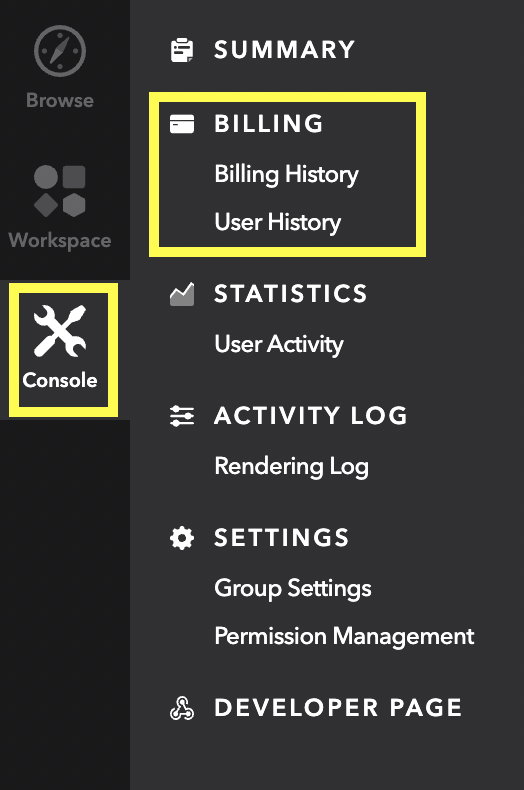Click the Statistics chart icon
Screen dimensions: 524x790
pyautogui.click(x=182, y=294)
